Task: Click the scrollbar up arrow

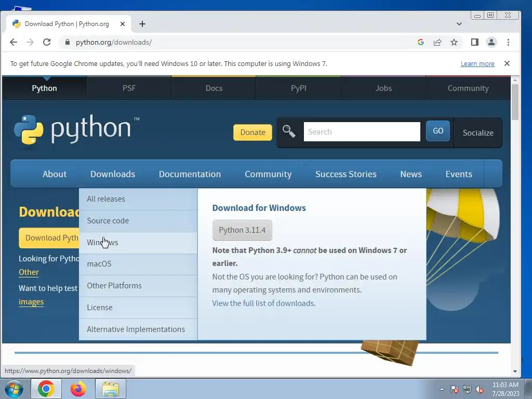Action: tap(515, 80)
